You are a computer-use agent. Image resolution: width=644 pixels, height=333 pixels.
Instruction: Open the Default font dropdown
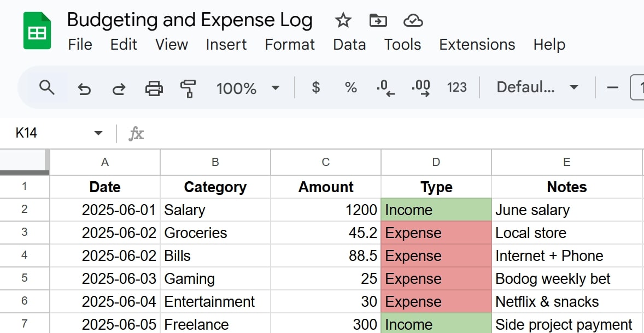click(x=537, y=87)
